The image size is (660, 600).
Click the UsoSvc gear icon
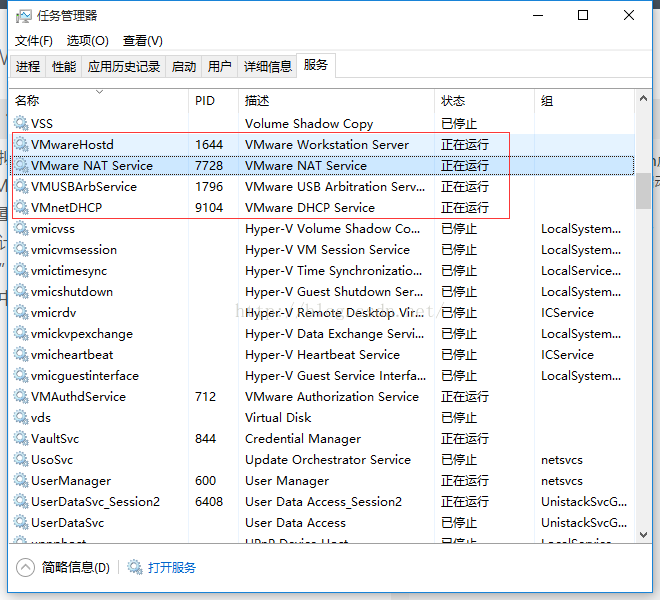21,459
